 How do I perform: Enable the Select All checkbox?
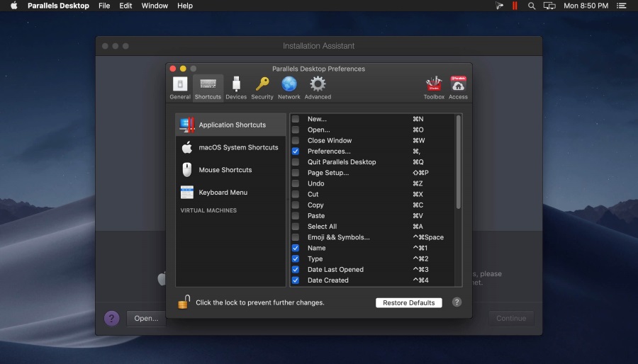click(296, 227)
